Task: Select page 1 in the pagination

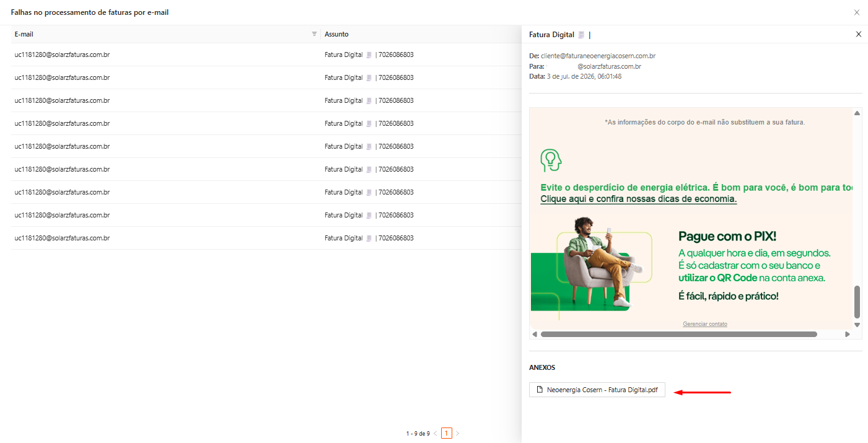Action: point(447,433)
